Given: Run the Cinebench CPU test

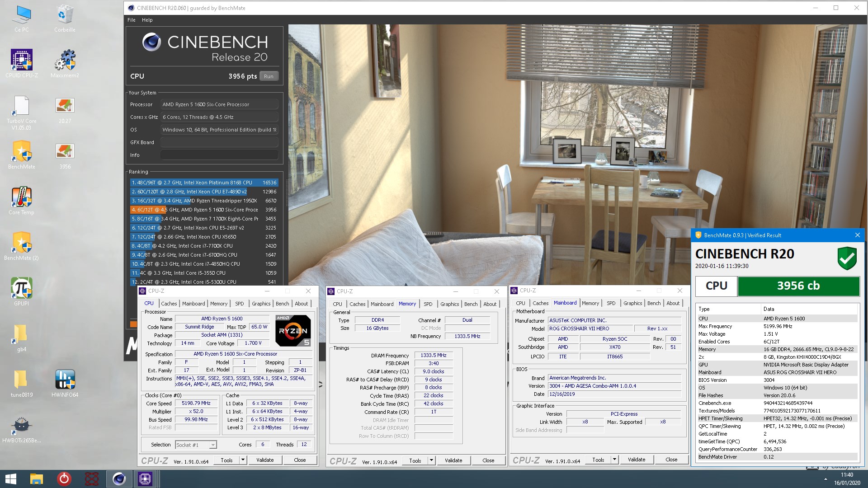Looking at the screenshot, I should [x=269, y=76].
